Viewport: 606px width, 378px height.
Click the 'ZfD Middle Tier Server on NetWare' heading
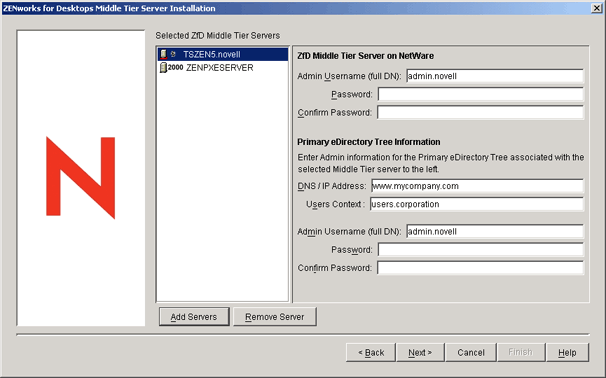[365, 56]
